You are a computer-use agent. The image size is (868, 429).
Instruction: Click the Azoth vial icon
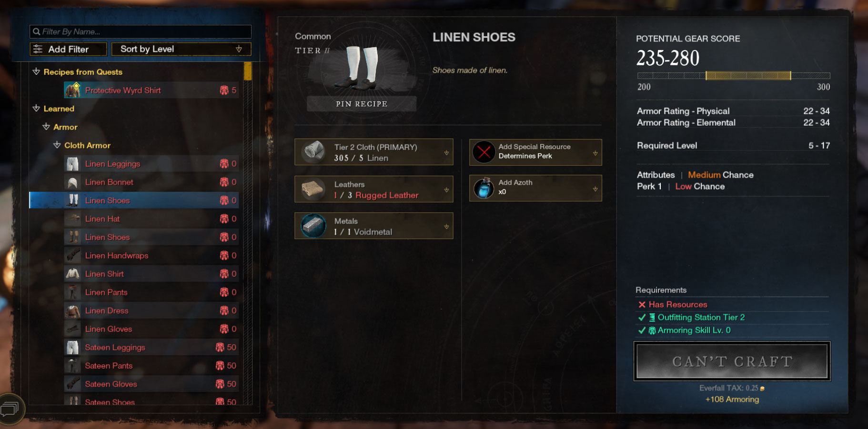[484, 188]
